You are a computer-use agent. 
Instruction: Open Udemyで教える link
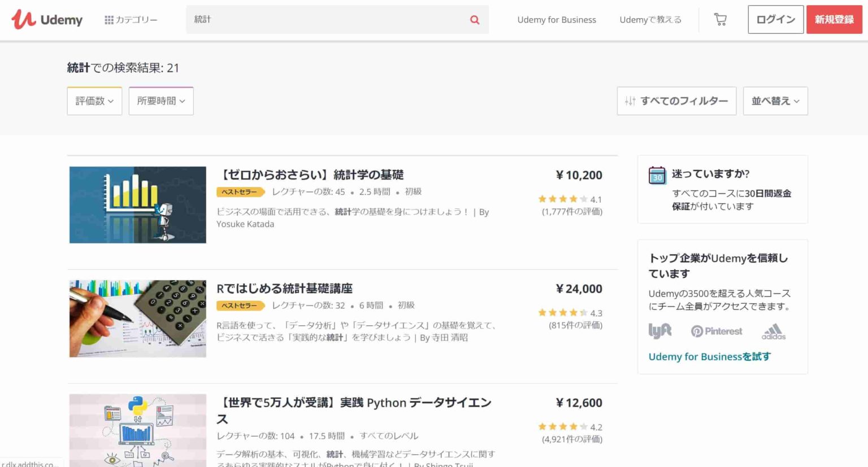650,20
